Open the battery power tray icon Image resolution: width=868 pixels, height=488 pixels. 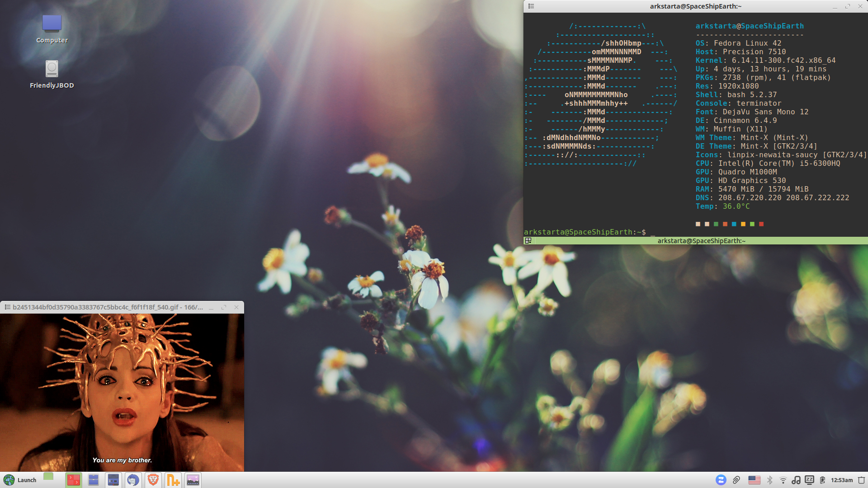822,480
